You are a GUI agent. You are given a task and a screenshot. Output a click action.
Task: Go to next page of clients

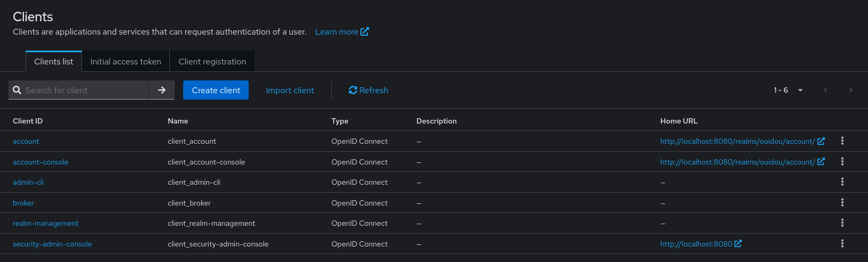click(x=850, y=91)
